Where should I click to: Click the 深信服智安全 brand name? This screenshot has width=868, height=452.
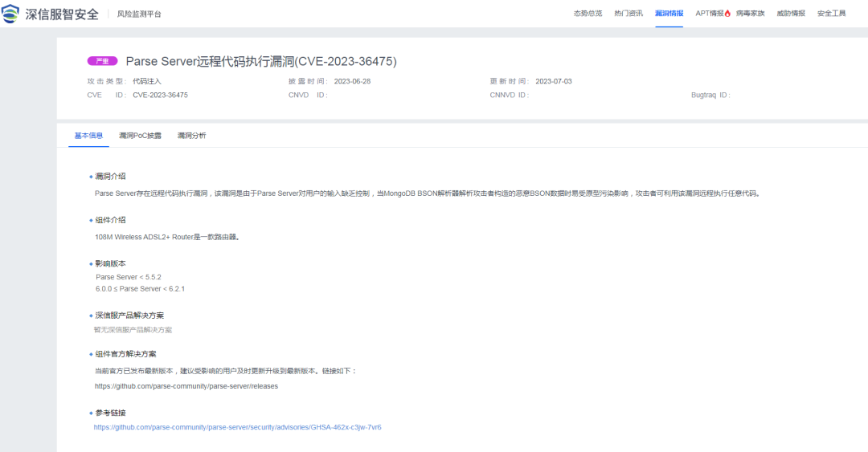pyautogui.click(x=62, y=14)
